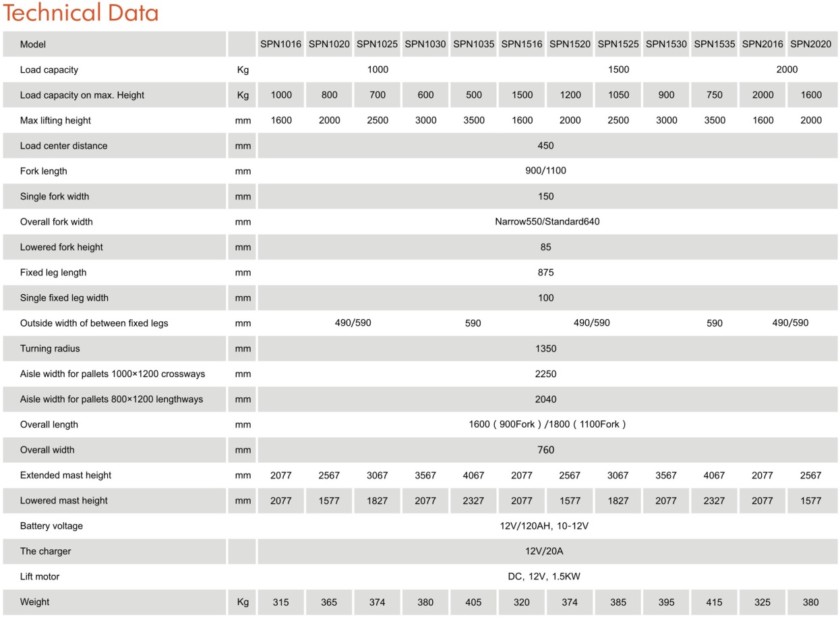This screenshot has width=840, height=618.
Task: Click the "Load center distance" row label
Action: pos(63,146)
